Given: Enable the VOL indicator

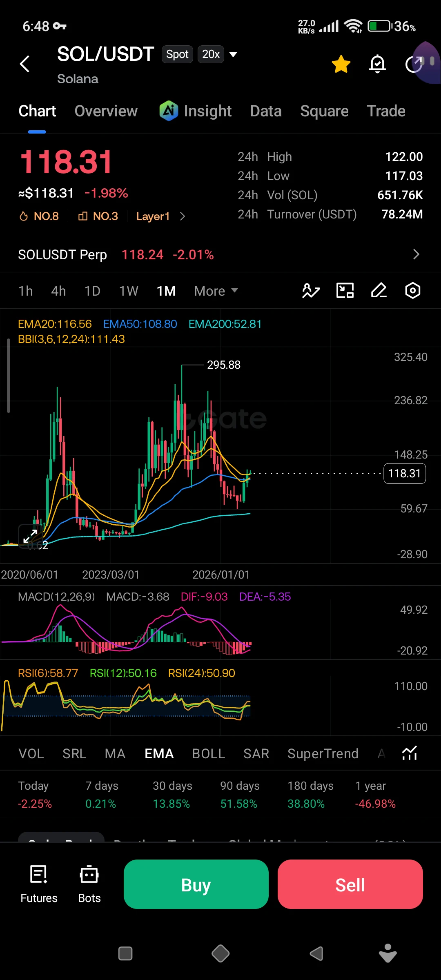Looking at the screenshot, I should (31, 753).
